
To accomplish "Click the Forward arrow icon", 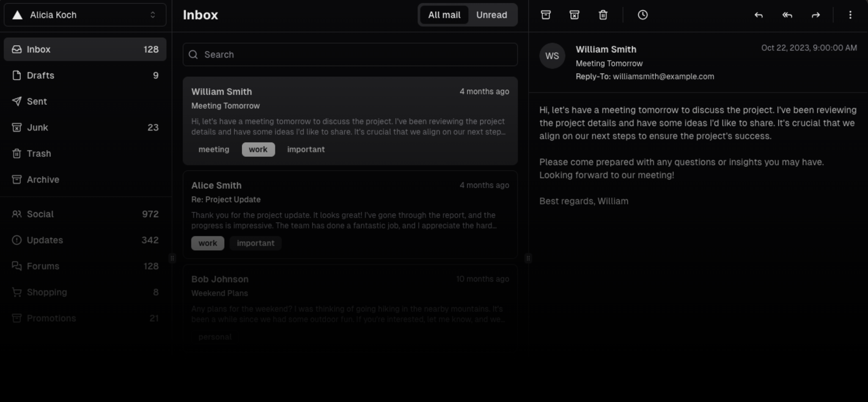I will click(x=816, y=15).
